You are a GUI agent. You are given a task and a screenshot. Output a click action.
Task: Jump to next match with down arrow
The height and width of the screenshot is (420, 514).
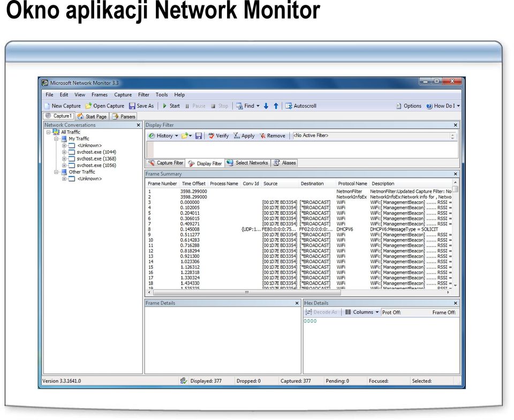(266, 106)
